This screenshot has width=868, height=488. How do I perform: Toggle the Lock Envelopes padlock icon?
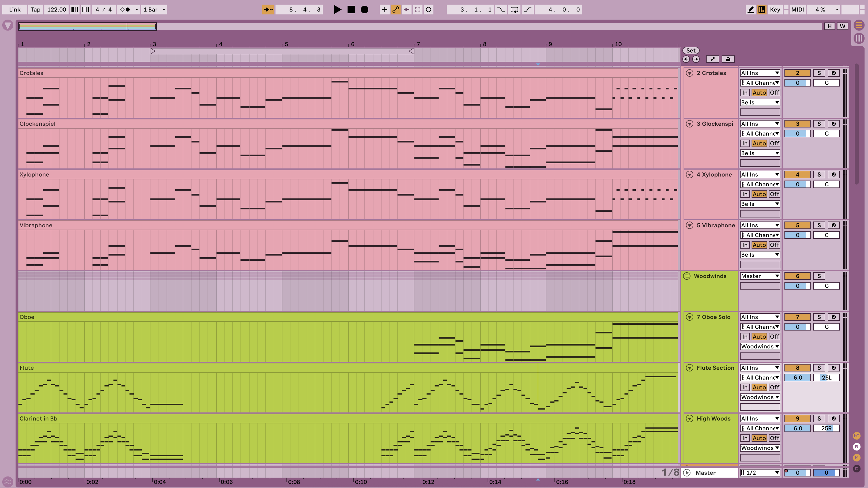pos(728,59)
